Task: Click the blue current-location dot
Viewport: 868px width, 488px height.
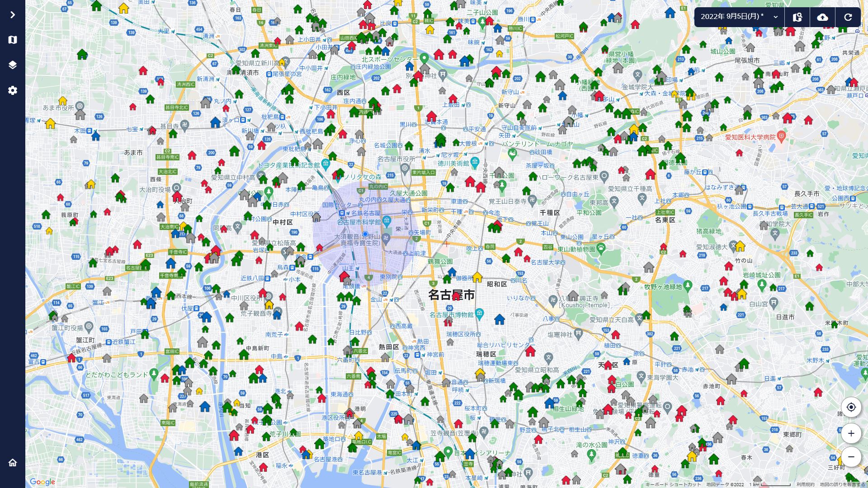Action: click(x=365, y=234)
